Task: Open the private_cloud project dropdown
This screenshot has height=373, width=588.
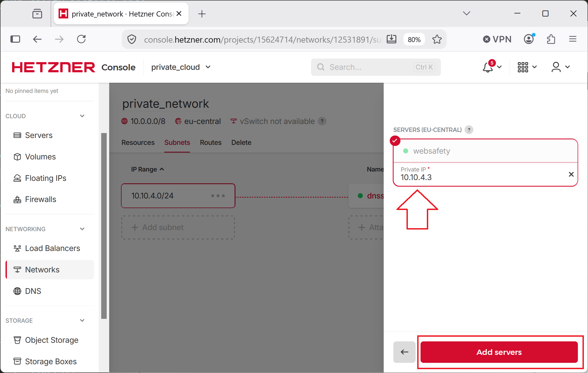Action: [181, 67]
